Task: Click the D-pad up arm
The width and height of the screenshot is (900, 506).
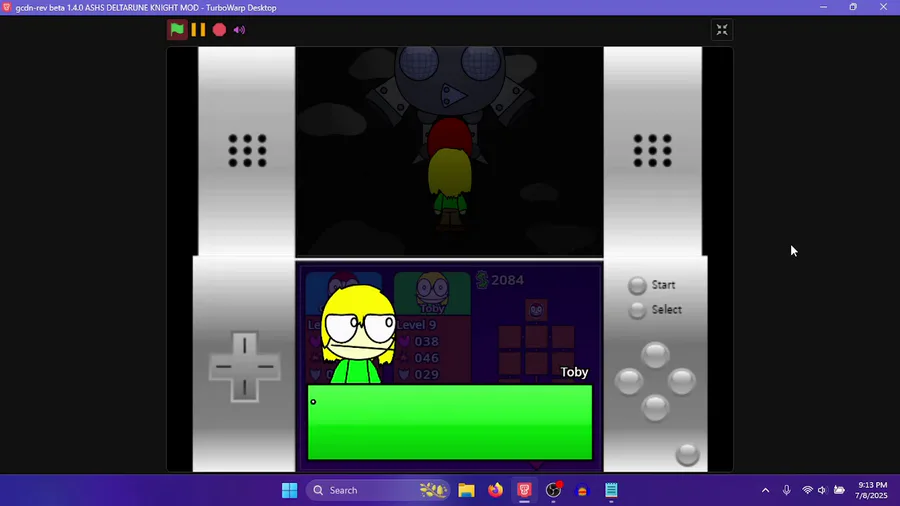Action: pyautogui.click(x=245, y=344)
